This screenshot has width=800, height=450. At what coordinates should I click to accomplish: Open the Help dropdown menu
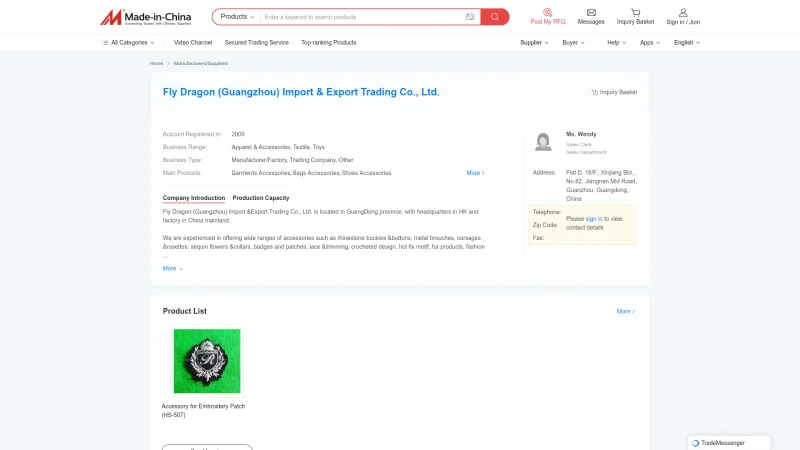[x=616, y=43]
